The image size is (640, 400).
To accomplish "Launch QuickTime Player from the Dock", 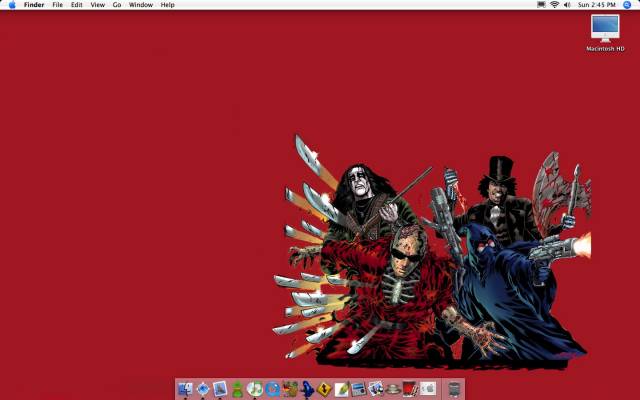I will pyautogui.click(x=272, y=389).
